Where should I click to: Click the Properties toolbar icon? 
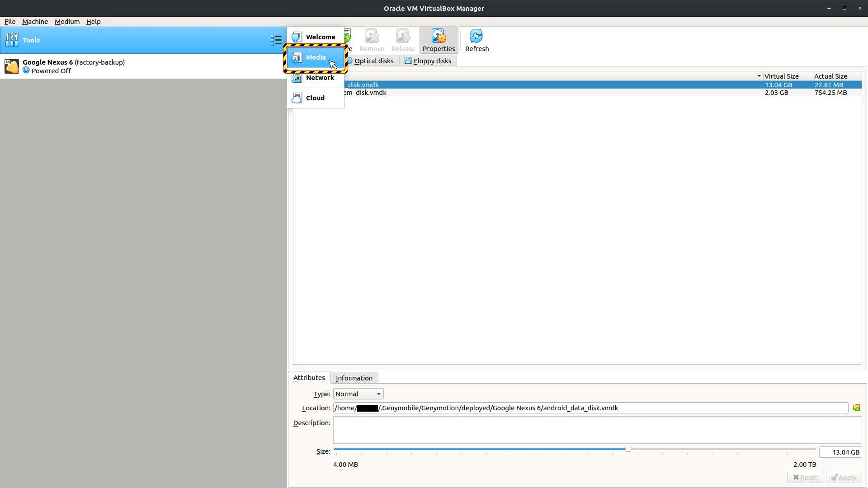[x=438, y=40]
